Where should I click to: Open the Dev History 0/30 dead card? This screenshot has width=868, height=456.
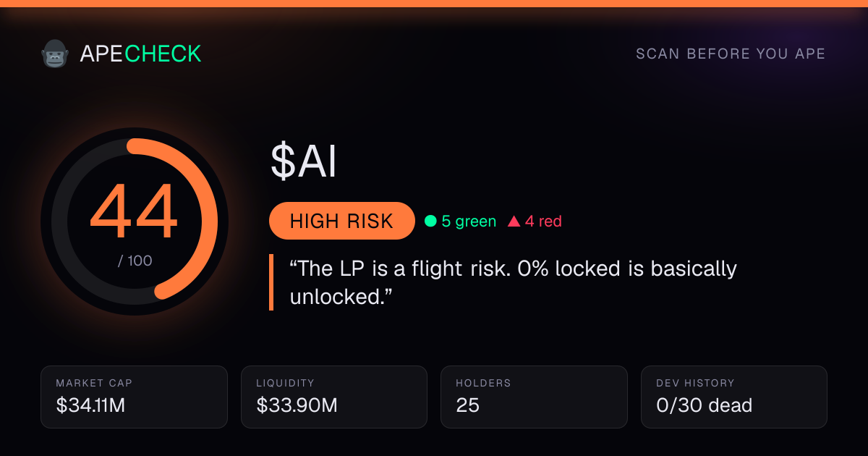pyautogui.click(x=734, y=397)
